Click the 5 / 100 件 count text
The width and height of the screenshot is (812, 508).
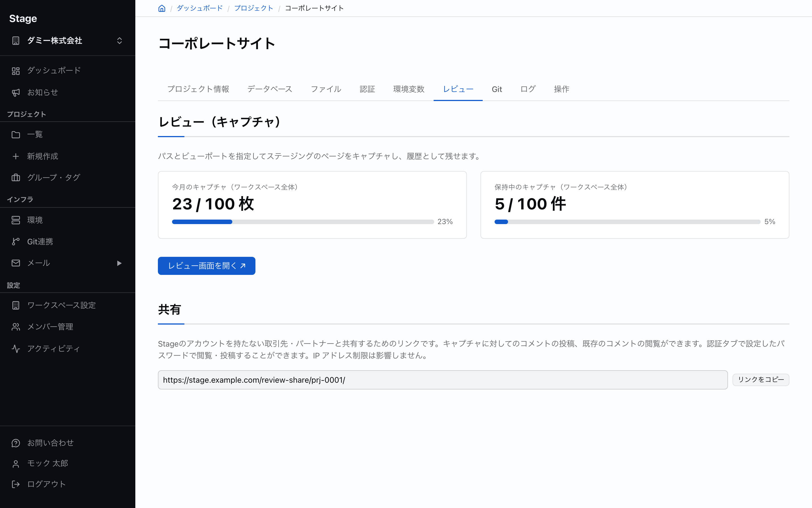coord(530,204)
